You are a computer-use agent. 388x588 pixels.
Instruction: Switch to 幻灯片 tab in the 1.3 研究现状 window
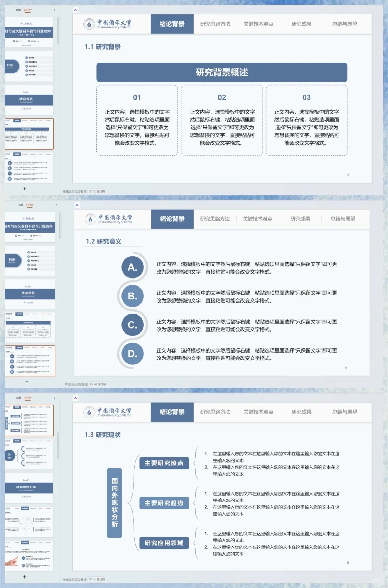click(28, 398)
